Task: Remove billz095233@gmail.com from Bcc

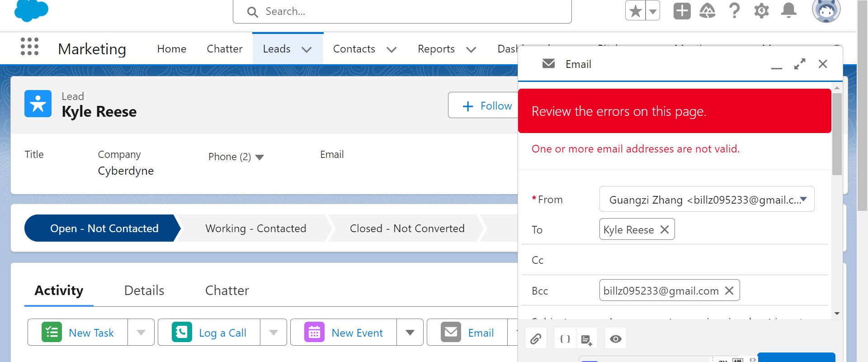Action: tap(729, 291)
